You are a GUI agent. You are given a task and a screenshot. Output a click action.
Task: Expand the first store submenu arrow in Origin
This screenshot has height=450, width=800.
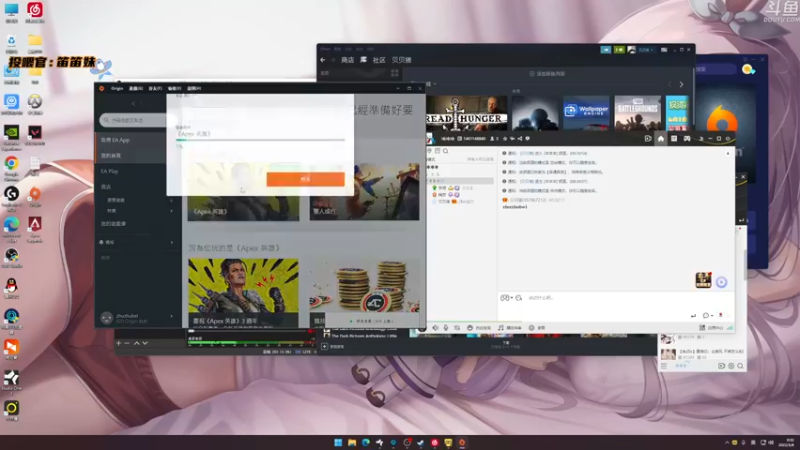(171, 201)
